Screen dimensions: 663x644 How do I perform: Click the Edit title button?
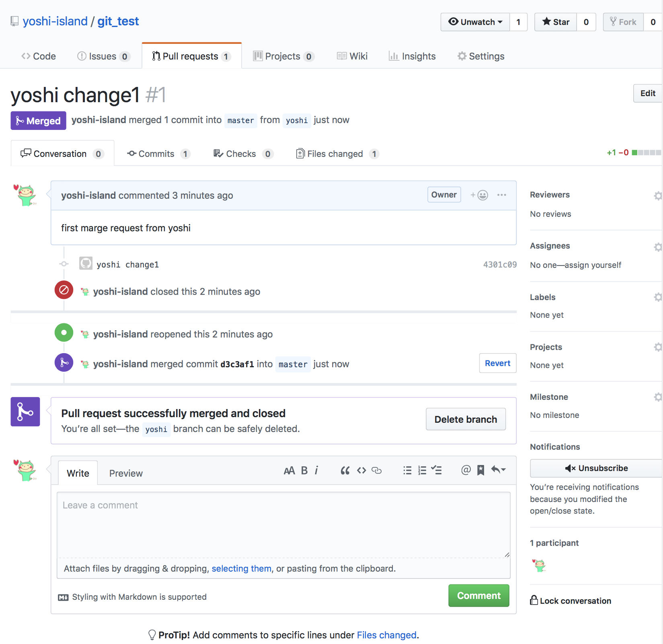pos(648,93)
